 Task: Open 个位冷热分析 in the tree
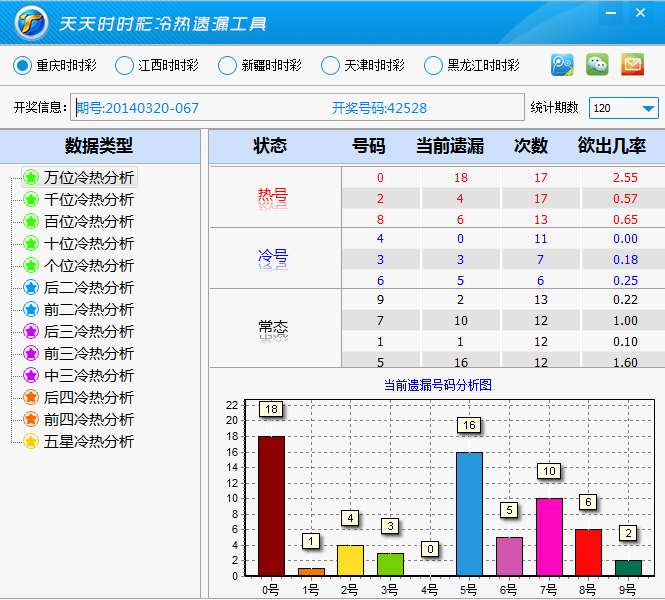[89, 265]
